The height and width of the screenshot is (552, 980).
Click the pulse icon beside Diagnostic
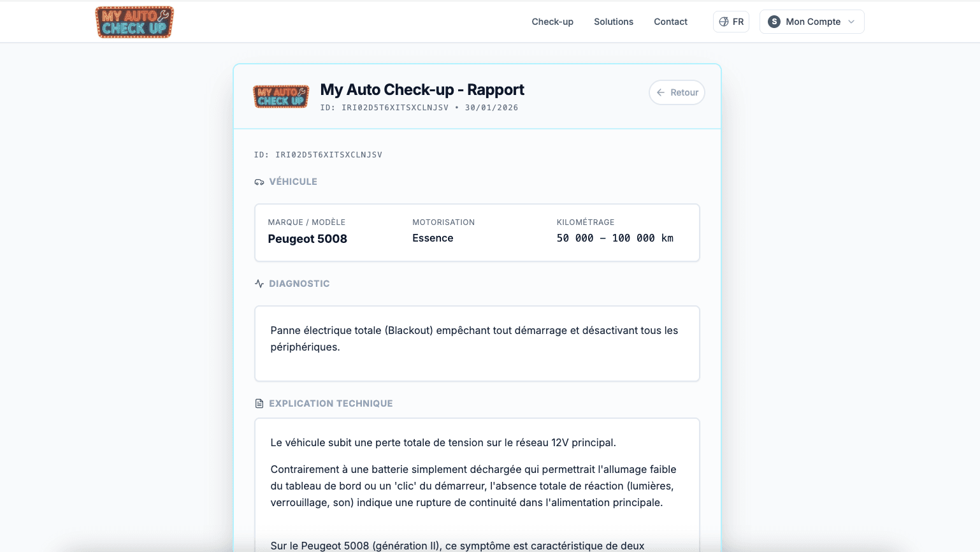(259, 284)
